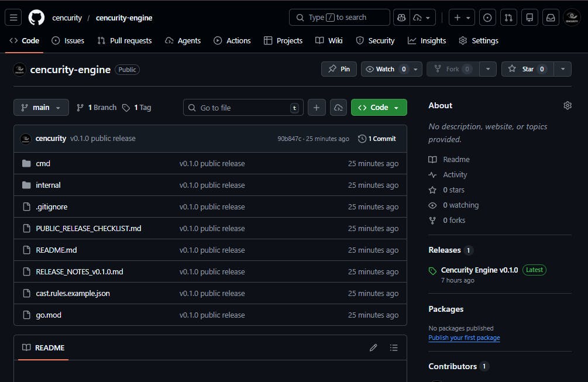Go to GitHub home via Octocat logo

tap(36, 18)
